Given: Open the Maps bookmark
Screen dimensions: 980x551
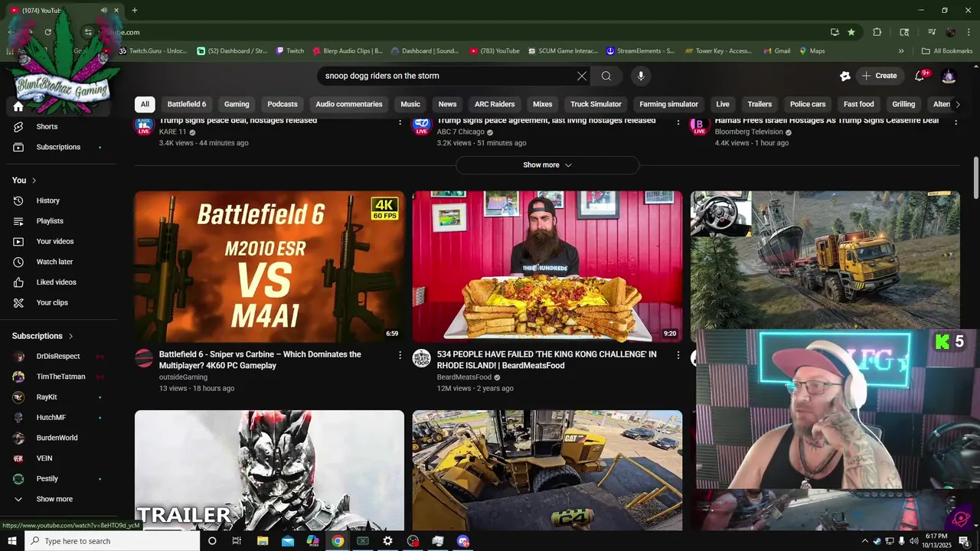Looking at the screenshot, I should pyautogui.click(x=812, y=51).
